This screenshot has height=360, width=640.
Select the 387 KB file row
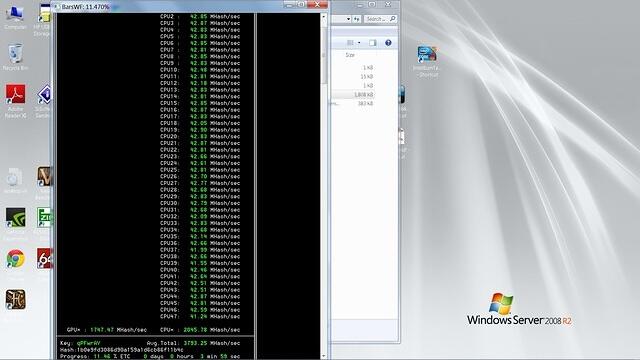click(x=353, y=104)
